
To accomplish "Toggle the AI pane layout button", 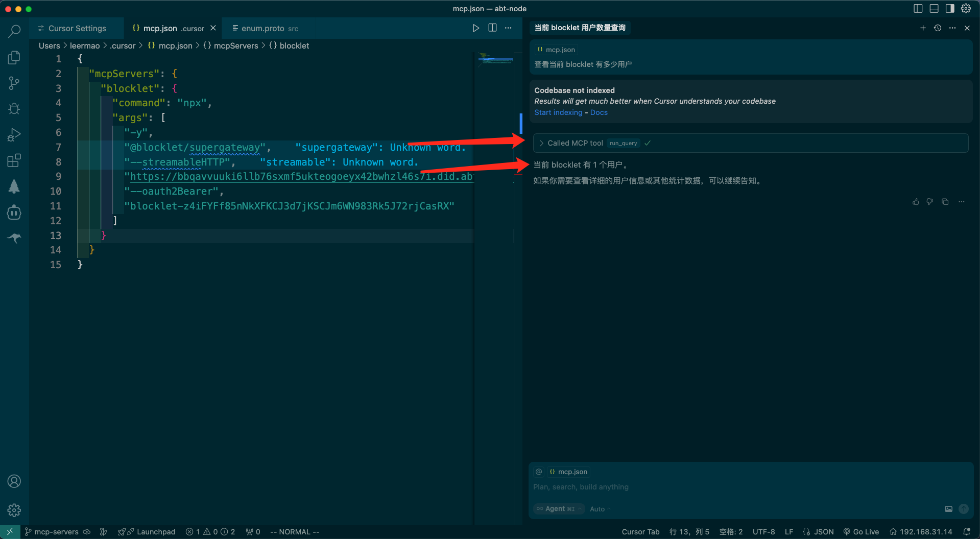I will 950,9.
